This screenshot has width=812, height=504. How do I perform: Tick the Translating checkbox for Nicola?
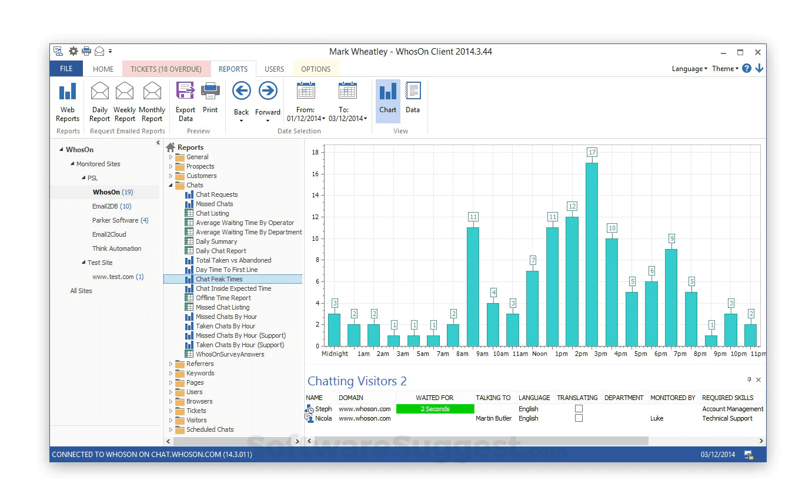tap(579, 418)
